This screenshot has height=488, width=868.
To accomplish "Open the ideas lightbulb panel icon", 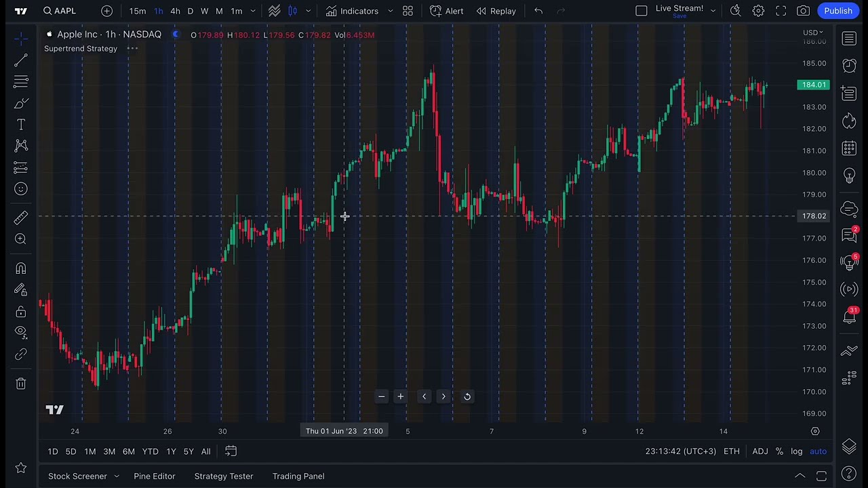I will (x=849, y=176).
